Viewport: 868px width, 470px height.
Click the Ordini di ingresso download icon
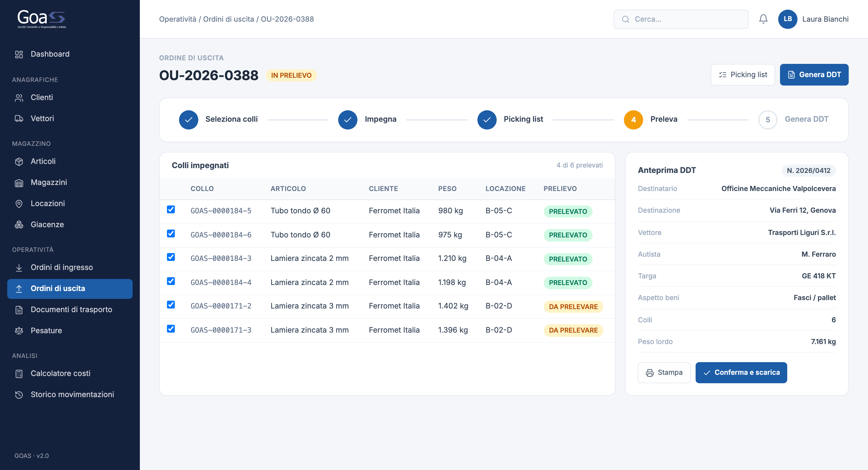coord(19,268)
